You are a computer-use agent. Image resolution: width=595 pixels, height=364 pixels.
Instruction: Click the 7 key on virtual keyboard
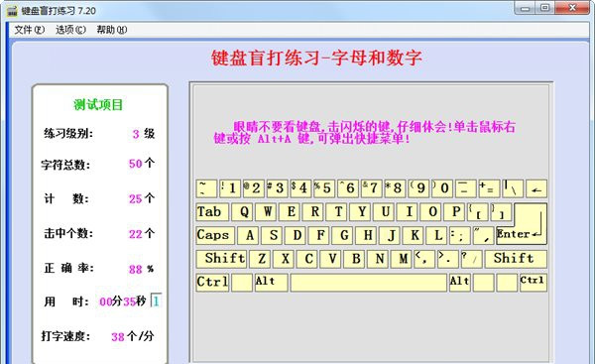pyautogui.click(x=371, y=188)
